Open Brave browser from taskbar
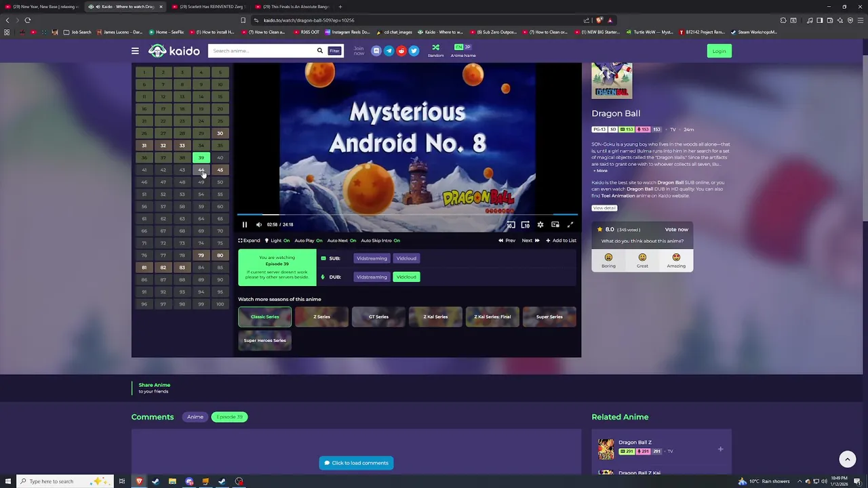The width and height of the screenshot is (868, 488). (x=139, y=481)
